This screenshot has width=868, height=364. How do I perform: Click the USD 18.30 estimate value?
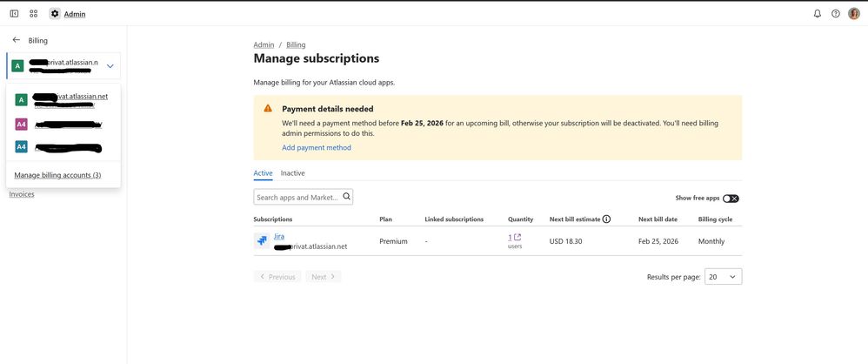click(x=565, y=241)
